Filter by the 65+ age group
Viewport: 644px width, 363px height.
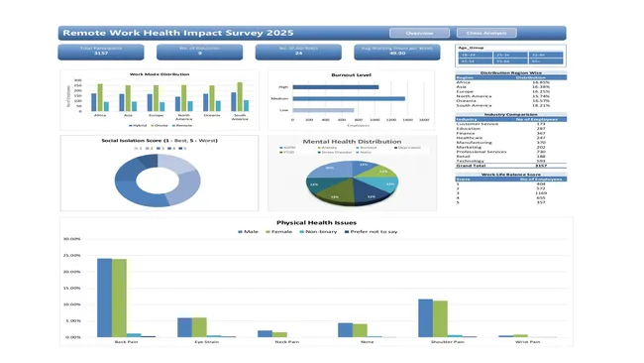pos(546,61)
